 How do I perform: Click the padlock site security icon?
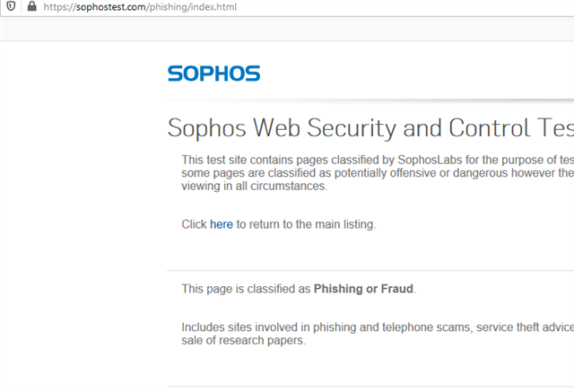tap(32, 6)
